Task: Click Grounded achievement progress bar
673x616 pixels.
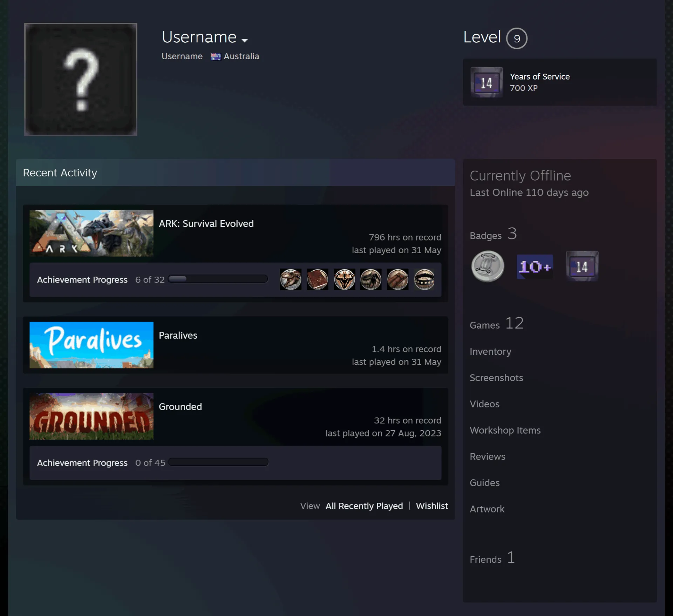Action: (218, 462)
